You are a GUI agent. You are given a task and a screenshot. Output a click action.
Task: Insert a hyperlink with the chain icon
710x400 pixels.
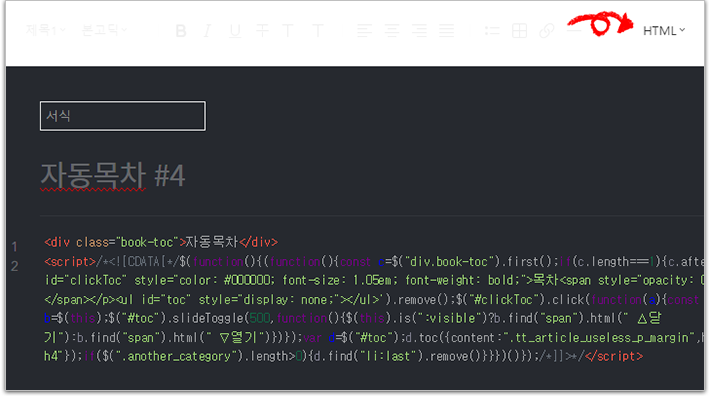[x=547, y=31]
